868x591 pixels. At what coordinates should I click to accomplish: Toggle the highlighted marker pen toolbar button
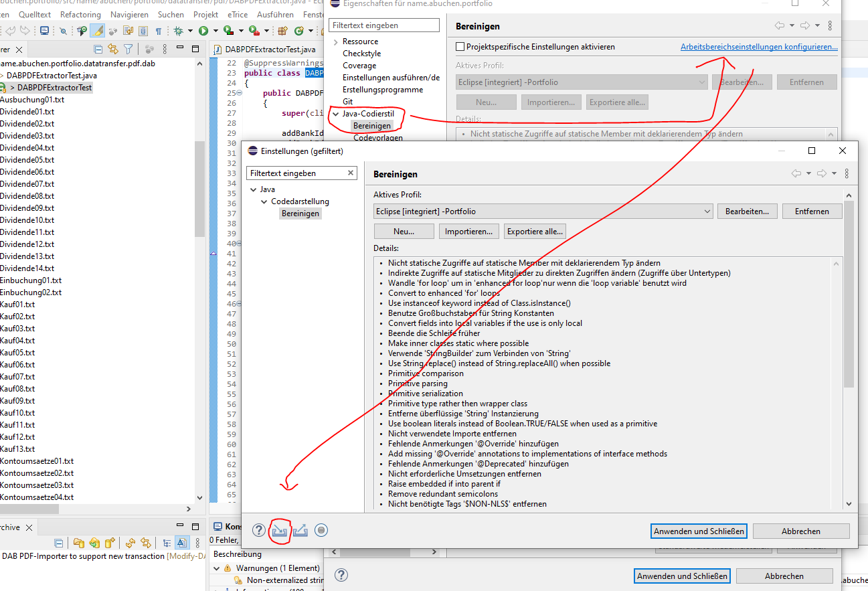coord(97,31)
